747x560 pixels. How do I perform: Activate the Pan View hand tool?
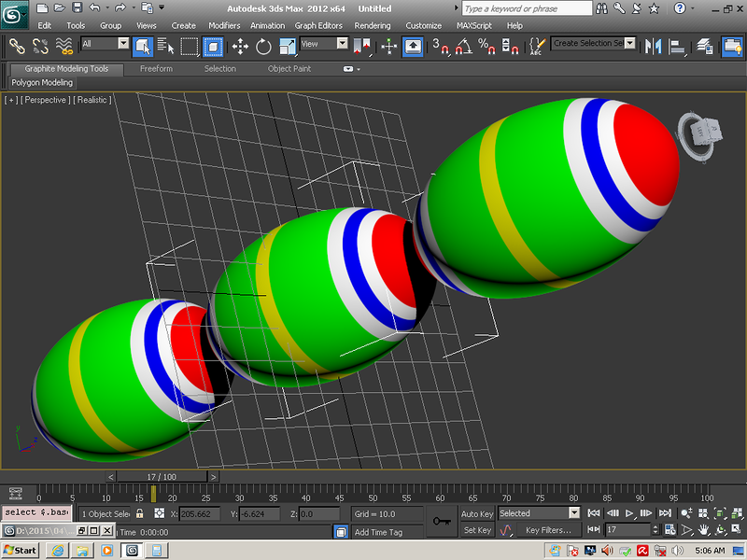click(x=702, y=529)
